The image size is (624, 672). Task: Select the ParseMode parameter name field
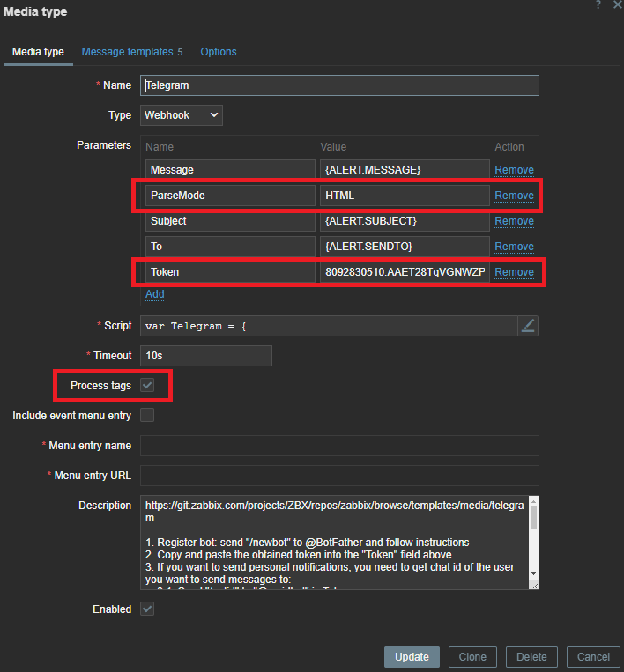tap(230, 196)
